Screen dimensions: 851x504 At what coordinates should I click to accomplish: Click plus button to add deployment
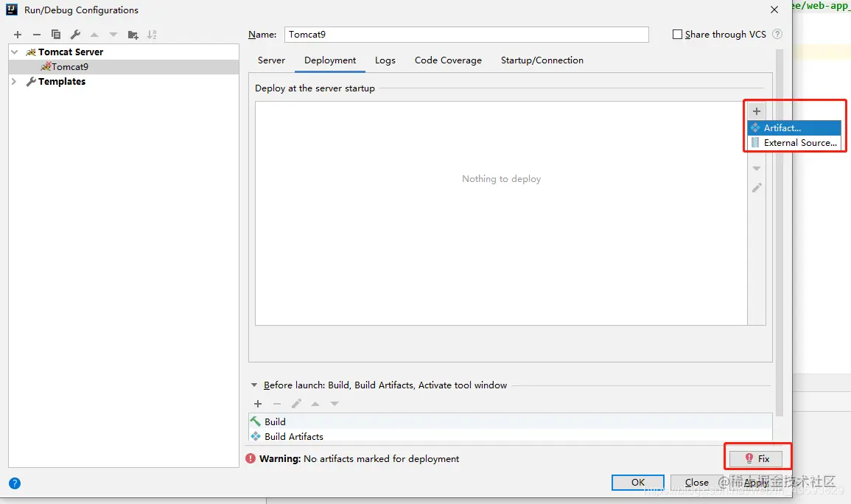(757, 111)
